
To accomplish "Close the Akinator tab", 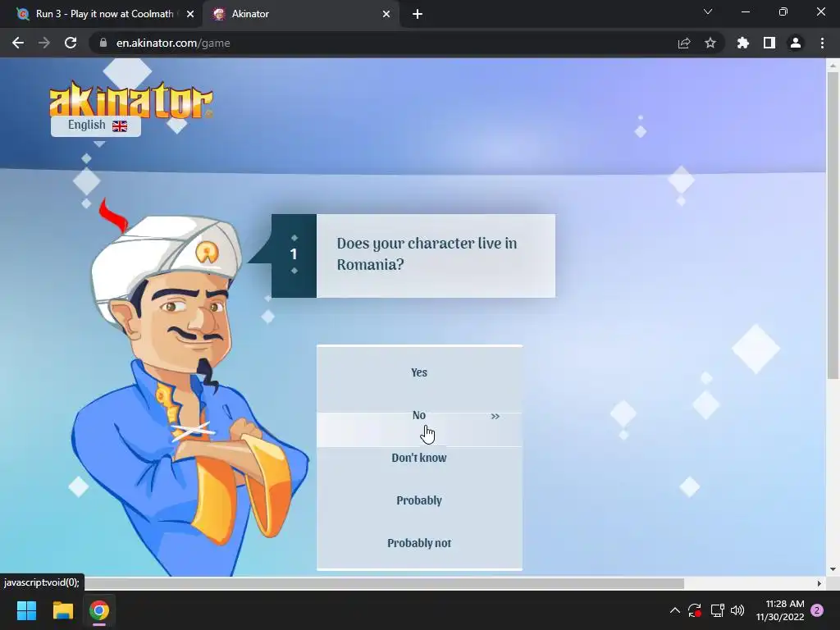I will (x=386, y=14).
